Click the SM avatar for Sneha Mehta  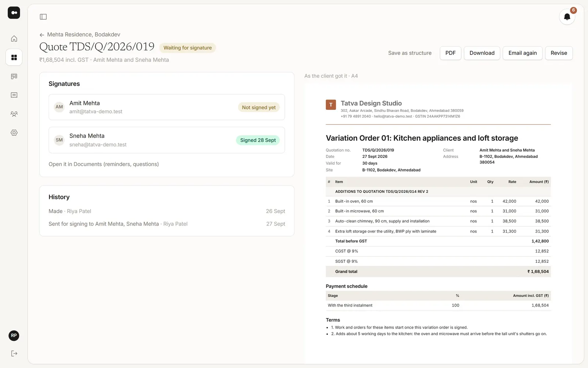(x=59, y=140)
